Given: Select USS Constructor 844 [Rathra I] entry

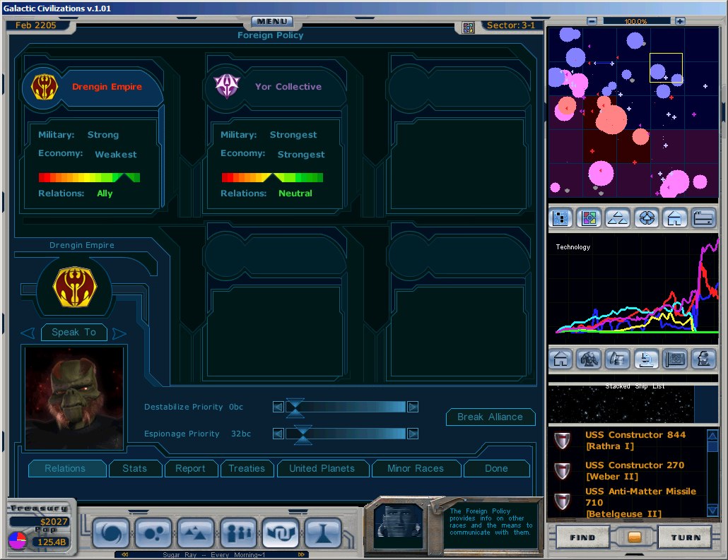Looking at the screenshot, I should pos(634,440).
